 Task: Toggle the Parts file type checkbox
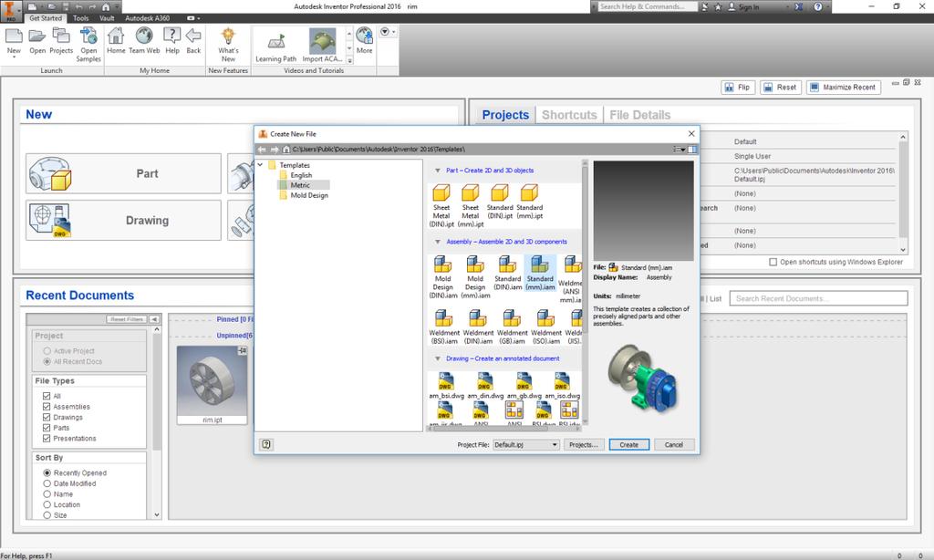pos(47,428)
